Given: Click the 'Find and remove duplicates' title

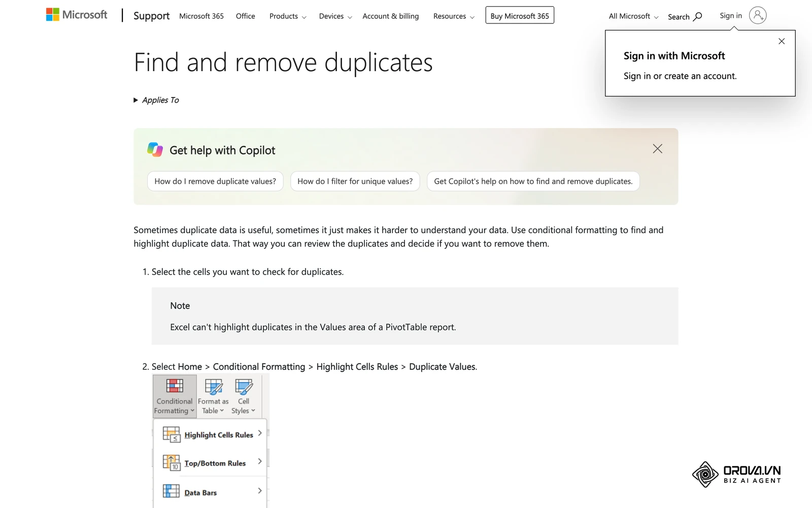Looking at the screenshot, I should click(283, 63).
